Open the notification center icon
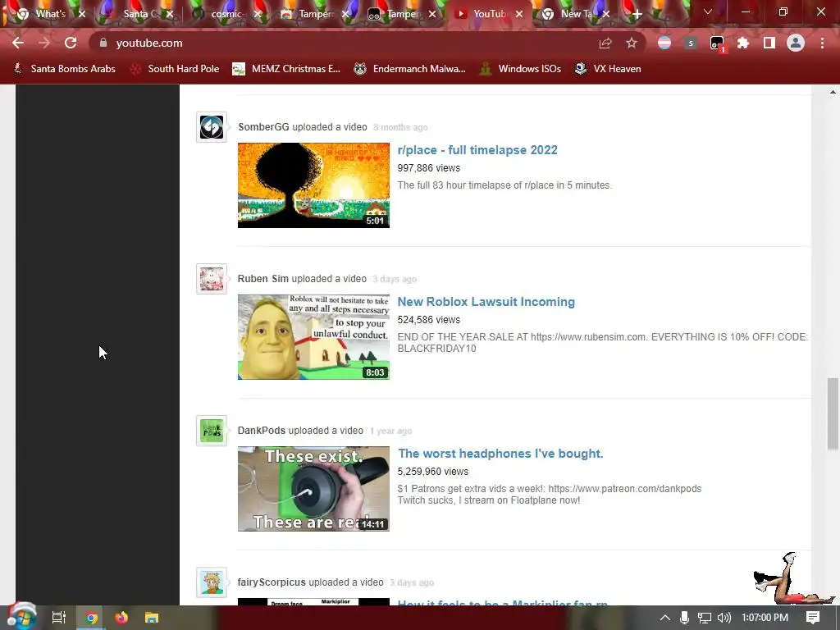Viewport: 840px width, 630px height. coord(813,618)
